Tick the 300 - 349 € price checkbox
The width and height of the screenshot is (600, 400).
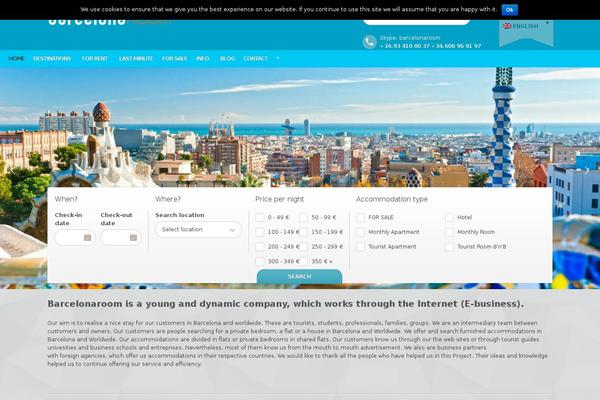pos(260,261)
